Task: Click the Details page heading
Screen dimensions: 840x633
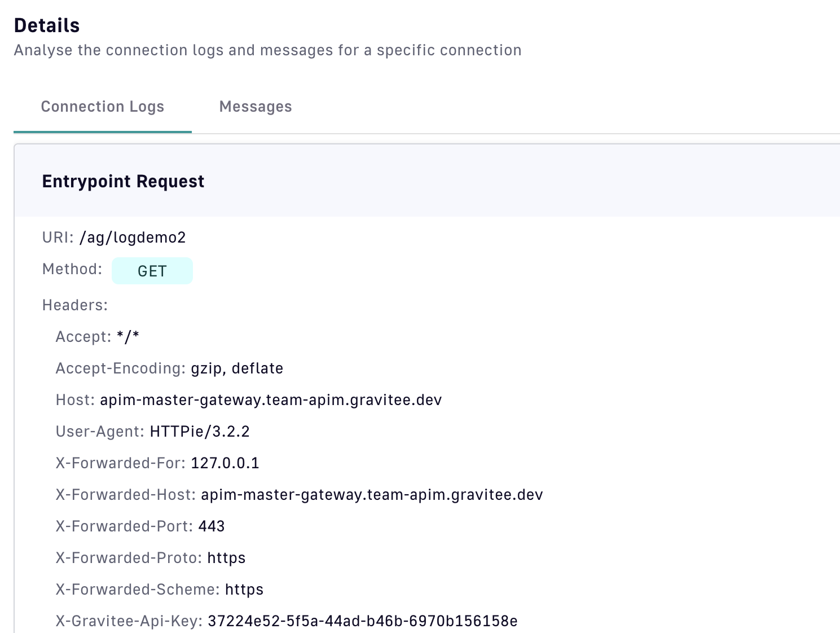Action: [x=47, y=25]
